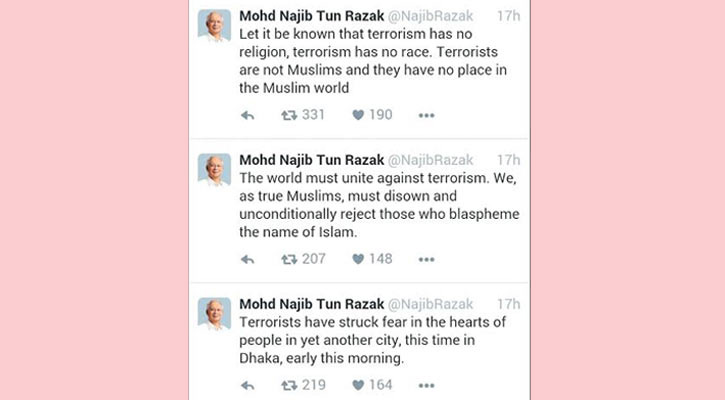Like the tweet with 164 likes
The image size is (725, 400).
coord(358,384)
